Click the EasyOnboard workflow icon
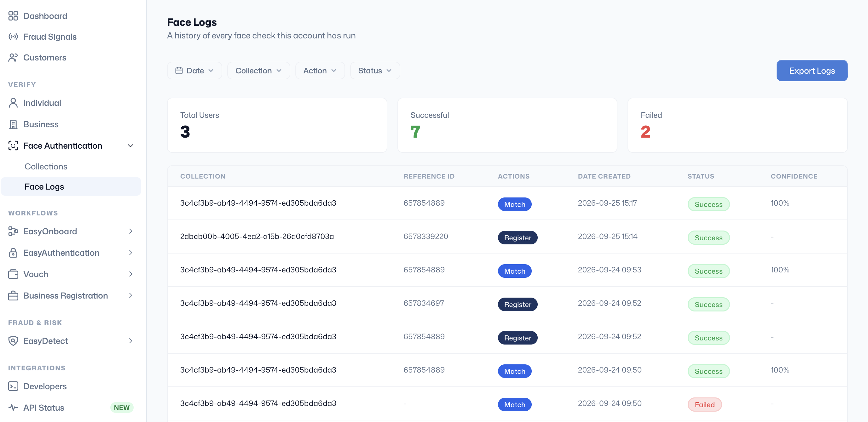The image size is (868, 422). pyautogui.click(x=13, y=231)
